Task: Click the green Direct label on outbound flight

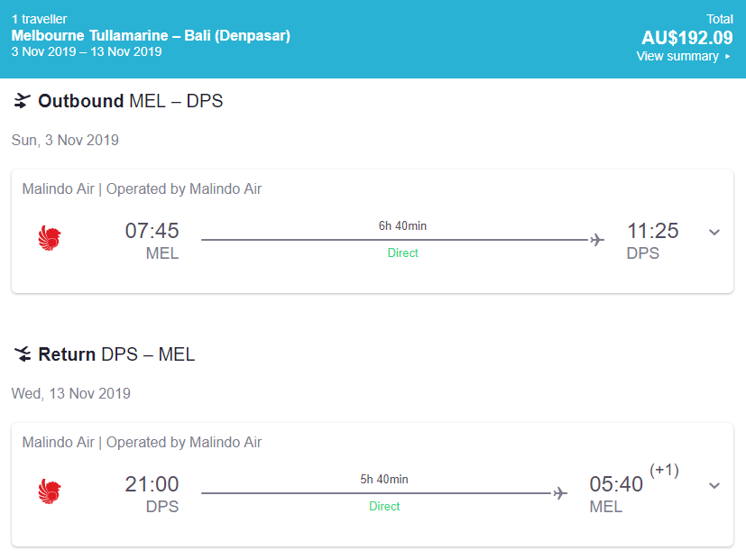Action: pos(403,253)
